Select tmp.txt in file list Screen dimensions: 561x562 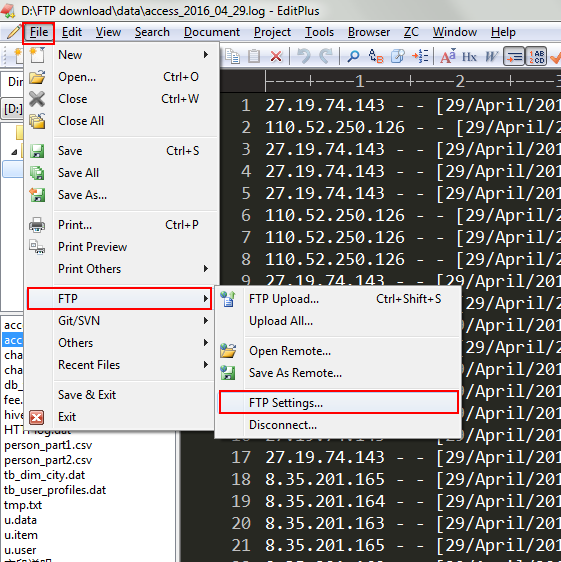click(23, 505)
